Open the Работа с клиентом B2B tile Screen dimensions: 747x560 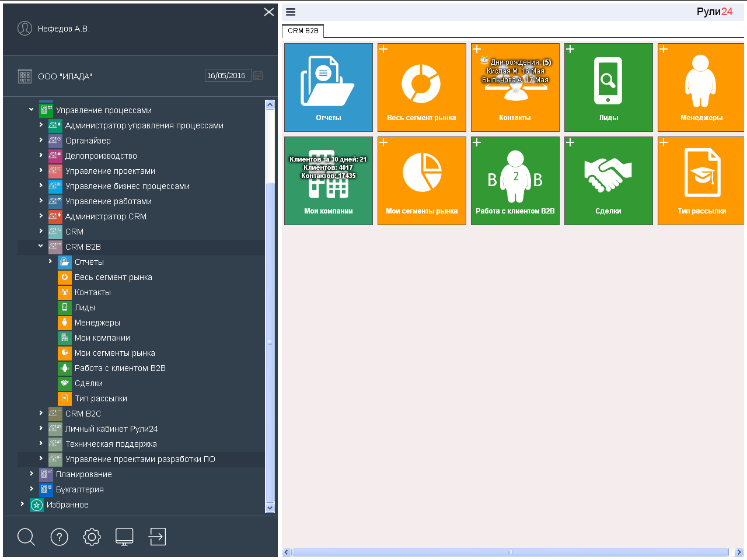pyautogui.click(x=515, y=181)
